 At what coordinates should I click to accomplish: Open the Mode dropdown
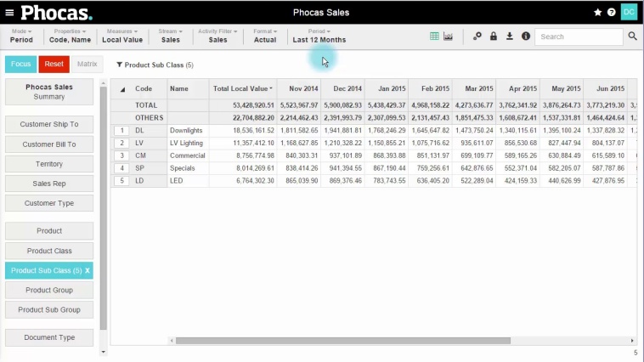[21, 36]
